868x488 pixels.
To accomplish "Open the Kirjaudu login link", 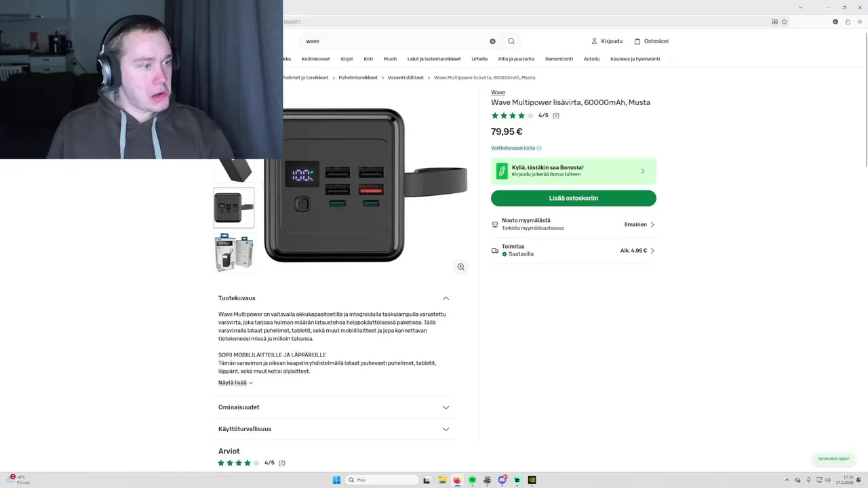I will [606, 41].
